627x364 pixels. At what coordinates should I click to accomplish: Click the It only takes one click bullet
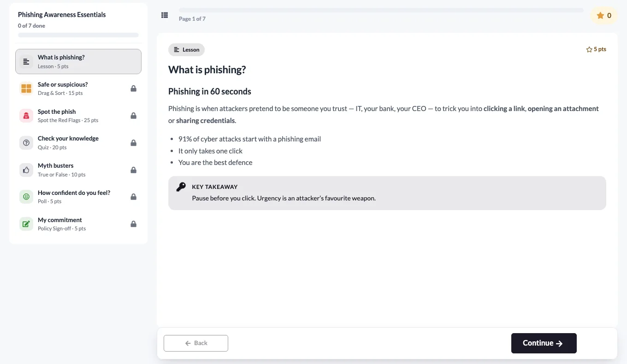[210, 151]
